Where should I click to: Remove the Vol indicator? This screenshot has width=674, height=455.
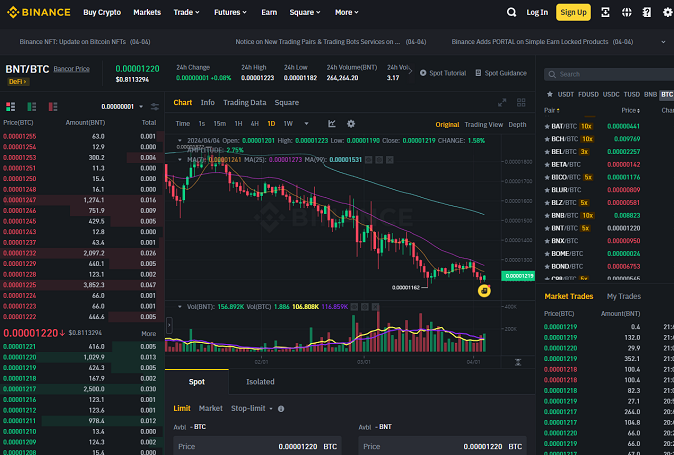click(375, 307)
